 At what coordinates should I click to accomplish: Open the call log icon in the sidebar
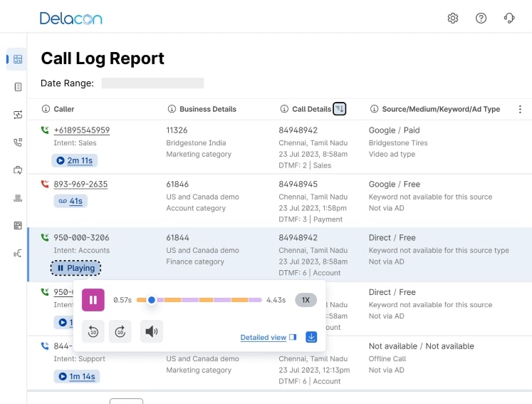[x=18, y=59]
